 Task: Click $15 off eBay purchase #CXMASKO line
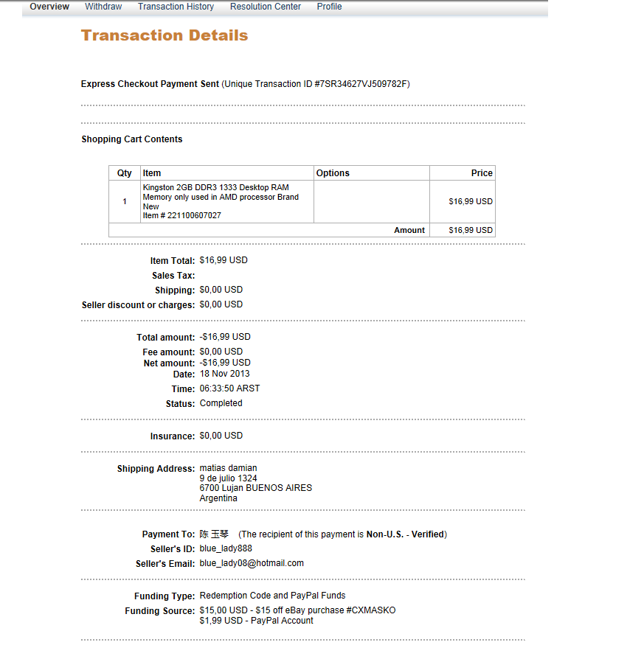pyautogui.click(x=297, y=610)
